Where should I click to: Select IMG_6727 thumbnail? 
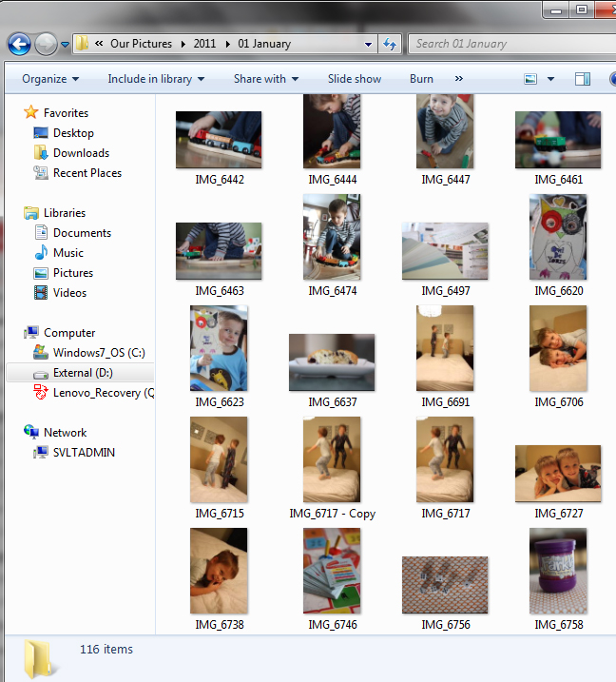(558, 474)
